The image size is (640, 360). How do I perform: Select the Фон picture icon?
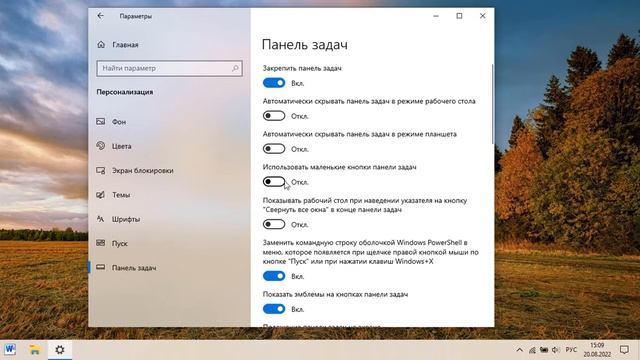(100, 121)
